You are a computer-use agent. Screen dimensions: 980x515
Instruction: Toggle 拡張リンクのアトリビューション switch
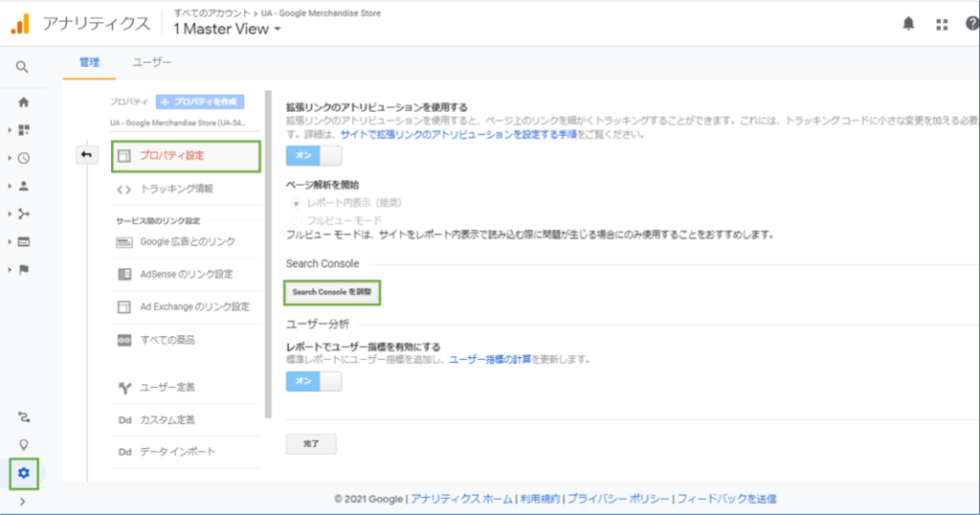click(x=314, y=156)
